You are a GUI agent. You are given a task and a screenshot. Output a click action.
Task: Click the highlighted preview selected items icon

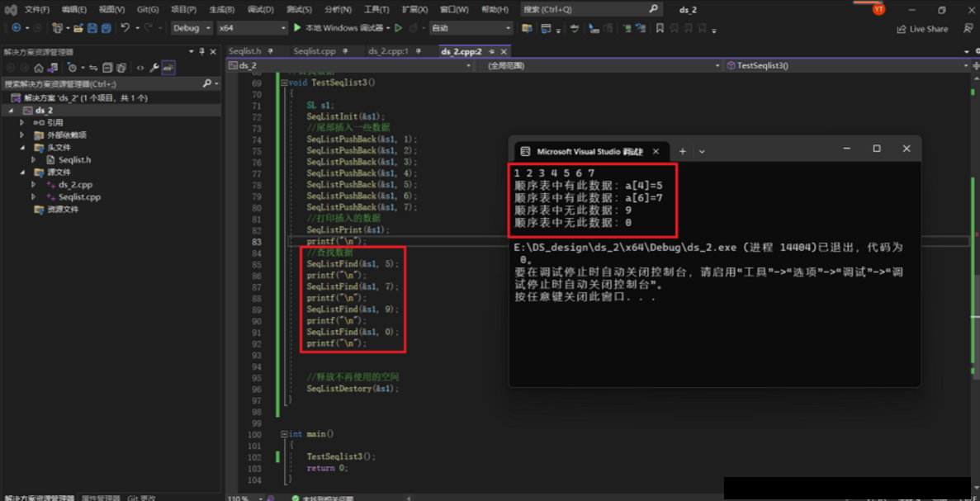(168, 68)
